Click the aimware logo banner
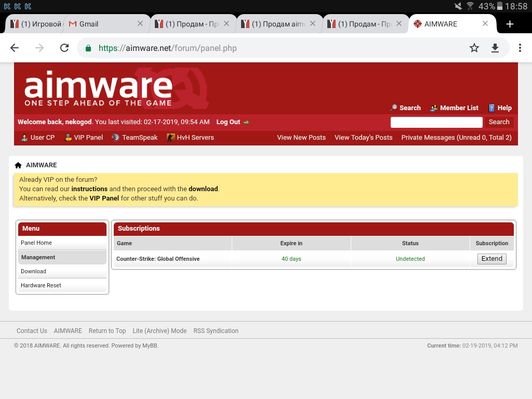The width and height of the screenshot is (532, 399). click(x=99, y=88)
